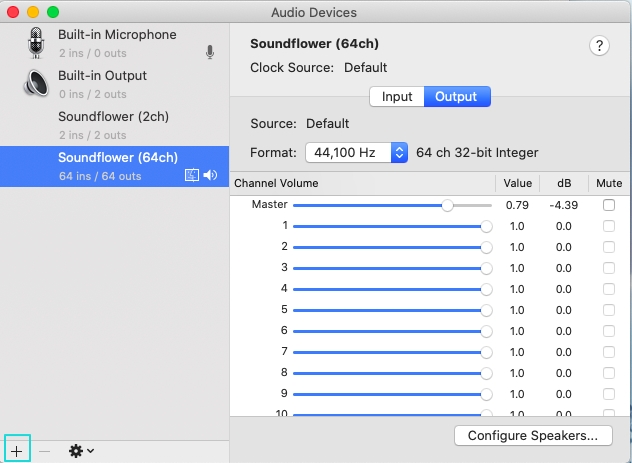Open the help question mark button
This screenshot has width=632, height=463.
pos(599,46)
